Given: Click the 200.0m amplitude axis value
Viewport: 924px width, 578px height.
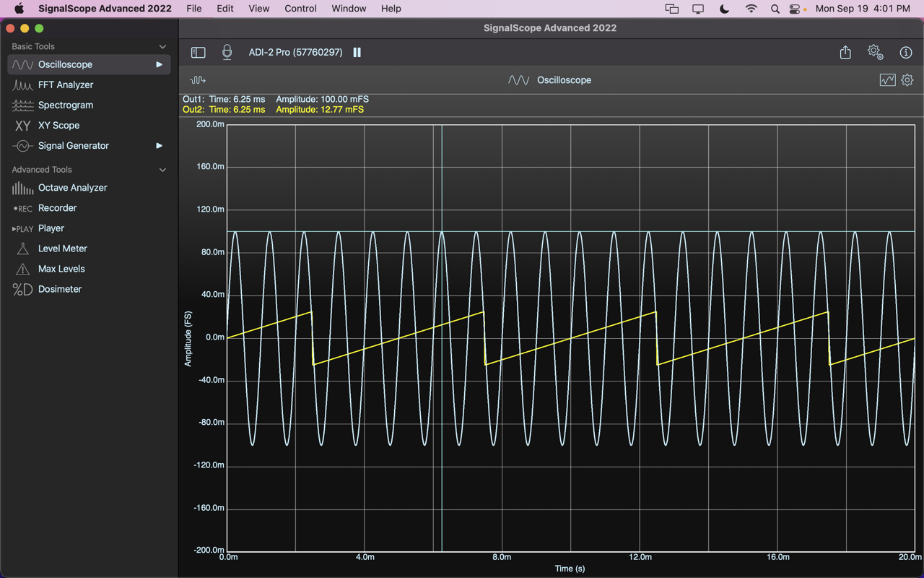Looking at the screenshot, I should click(210, 124).
